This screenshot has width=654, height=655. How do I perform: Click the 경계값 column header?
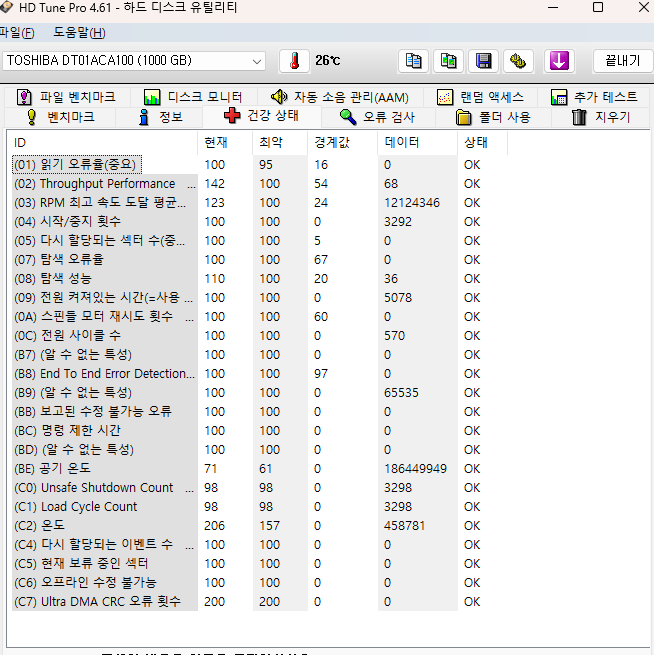pyautogui.click(x=342, y=143)
